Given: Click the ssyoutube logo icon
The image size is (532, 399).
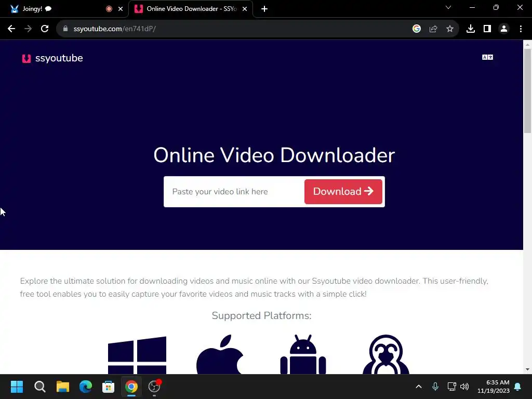Looking at the screenshot, I should click(26, 58).
